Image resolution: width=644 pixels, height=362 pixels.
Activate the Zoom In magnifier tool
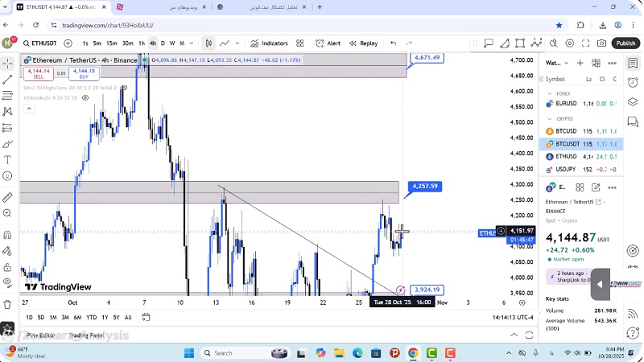tap(7, 214)
